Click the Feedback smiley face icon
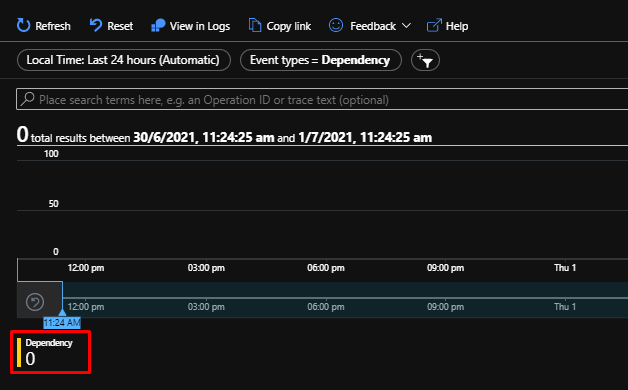 tap(336, 25)
